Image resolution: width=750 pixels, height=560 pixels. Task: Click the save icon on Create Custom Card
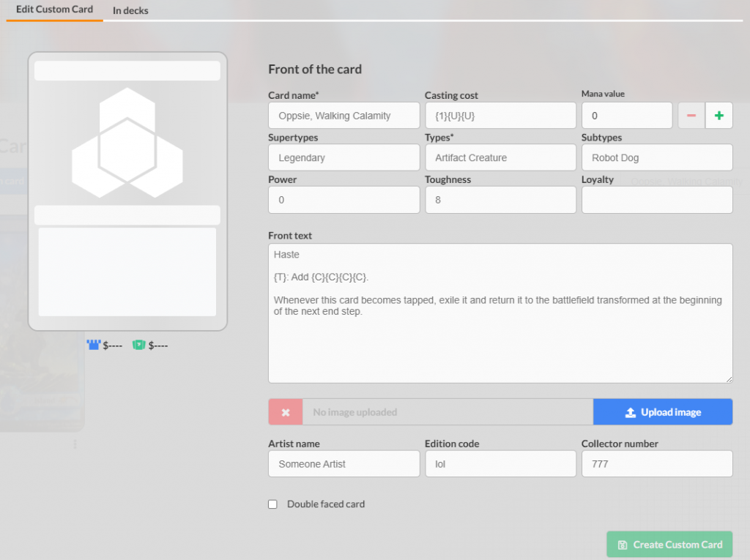(x=623, y=544)
